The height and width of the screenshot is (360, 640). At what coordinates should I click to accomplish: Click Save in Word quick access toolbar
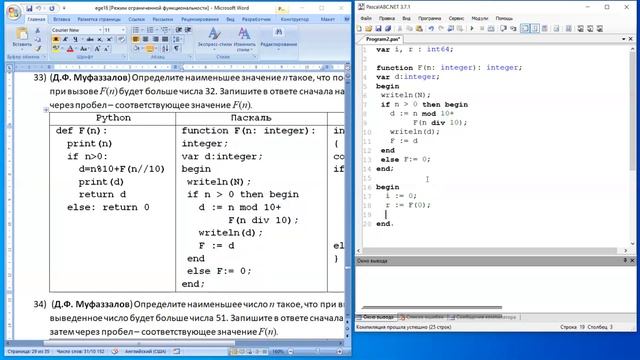[29, 8]
